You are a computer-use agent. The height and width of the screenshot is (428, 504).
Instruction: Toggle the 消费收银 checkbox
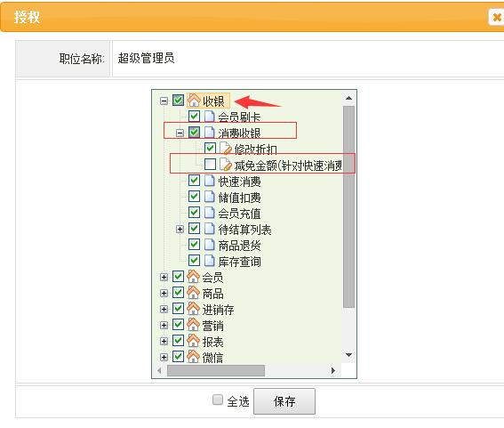coord(194,133)
